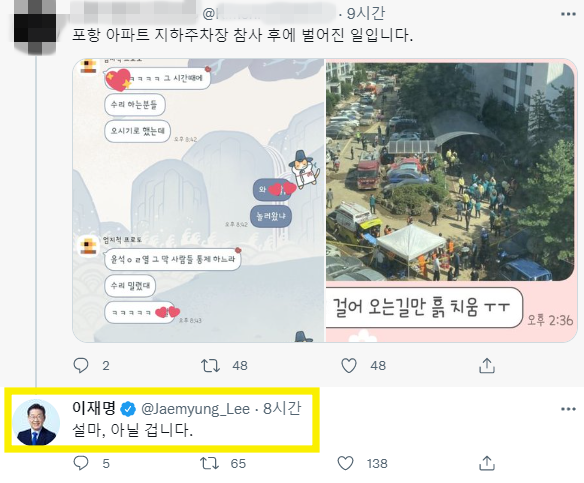Open blurred profile avatar of top tweet
This screenshot has height=483, width=584.
35,25
